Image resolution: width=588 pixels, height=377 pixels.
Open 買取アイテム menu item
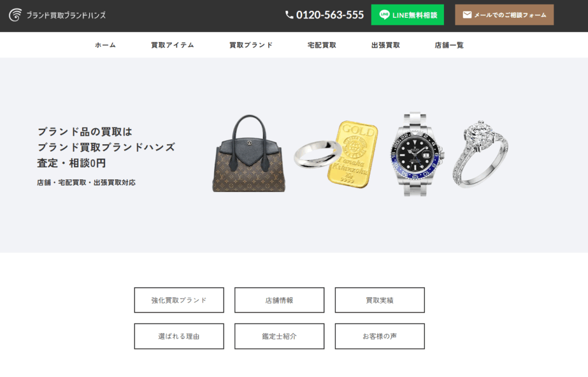[x=172, y=45]
